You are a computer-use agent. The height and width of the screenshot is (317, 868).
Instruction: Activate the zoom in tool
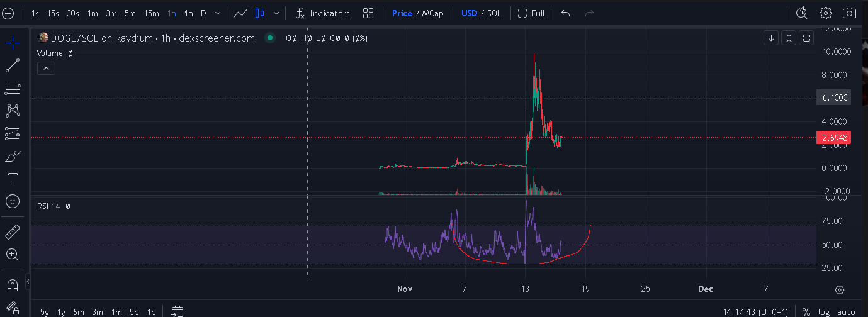13,254
